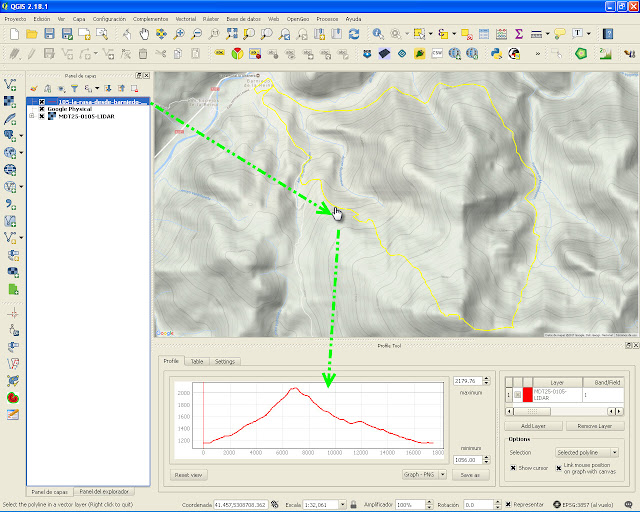Open the attribute table icon
Screen dimensions: 640x512
coord(484,34)
